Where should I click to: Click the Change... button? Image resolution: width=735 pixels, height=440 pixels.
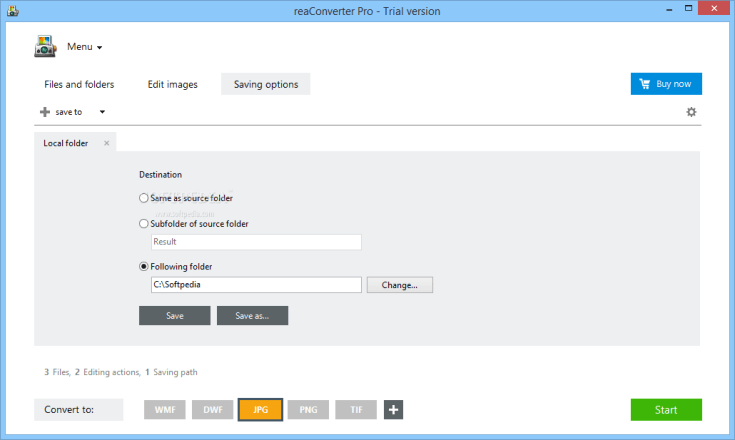pyautogui.click(x=399, y=285)
